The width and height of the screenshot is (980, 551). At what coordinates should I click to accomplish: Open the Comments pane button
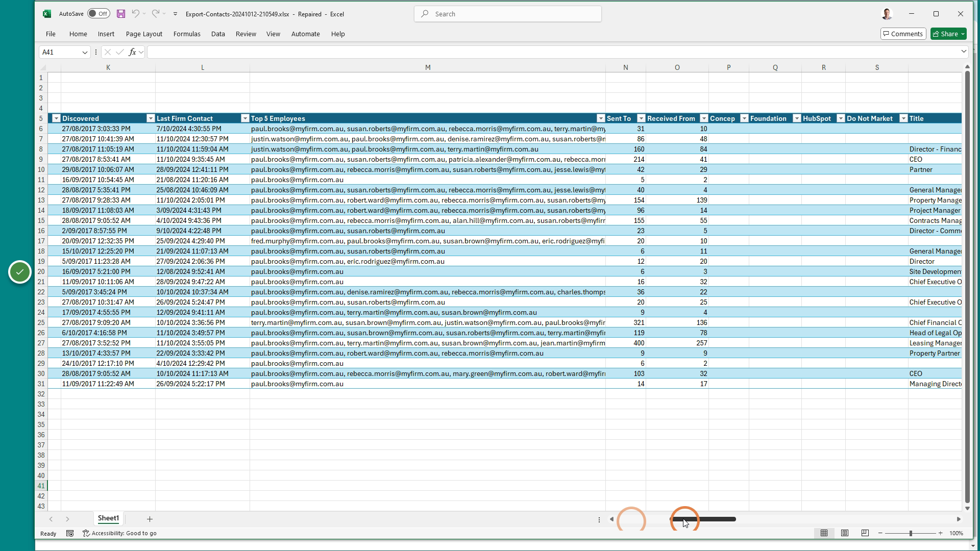tap(903, 34)
